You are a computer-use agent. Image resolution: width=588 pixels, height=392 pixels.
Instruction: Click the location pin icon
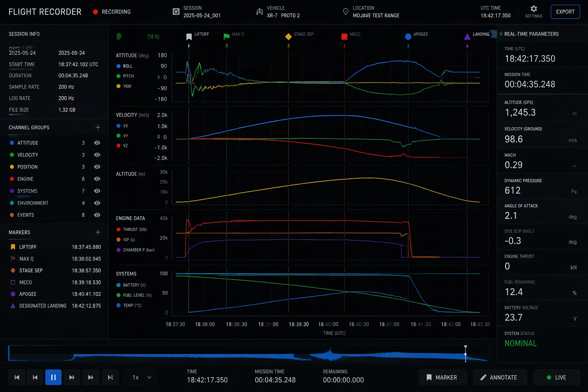coord(345,11)
